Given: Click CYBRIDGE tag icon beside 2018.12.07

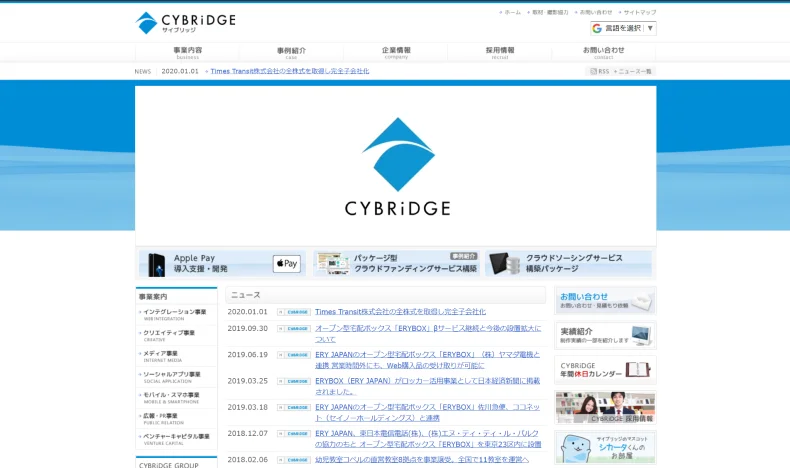Looking at the screenshot, I should point(294,433).
